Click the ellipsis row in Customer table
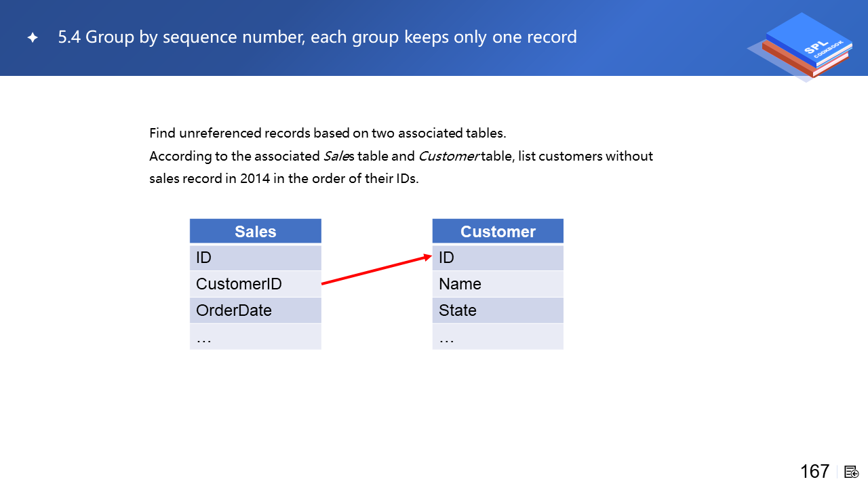The height and width of the screenshot is (488, 868). tap(498, 337)
